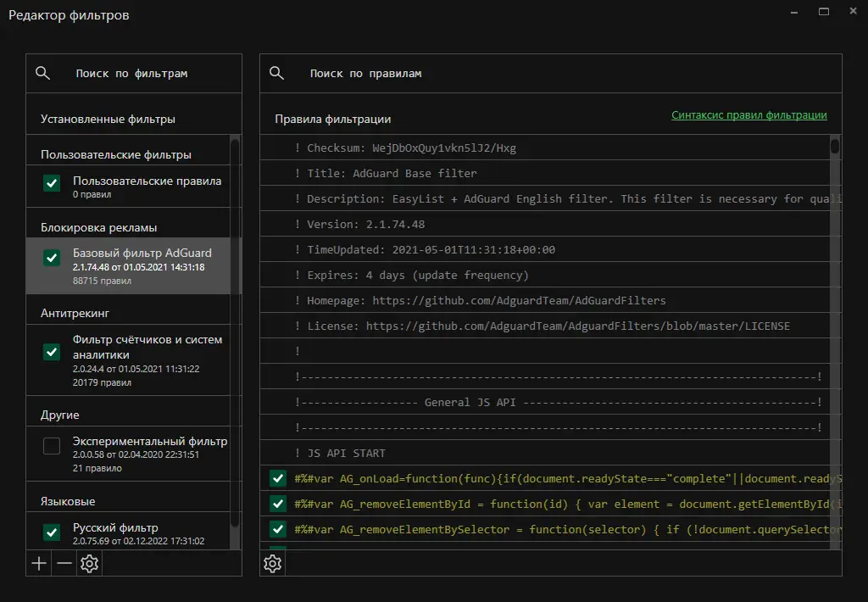Image resolution: width=868 pixels, height=602 pixels.
Task: Open filter list settings gear icon
Action: pyautogui.click(x=89, y=564)
